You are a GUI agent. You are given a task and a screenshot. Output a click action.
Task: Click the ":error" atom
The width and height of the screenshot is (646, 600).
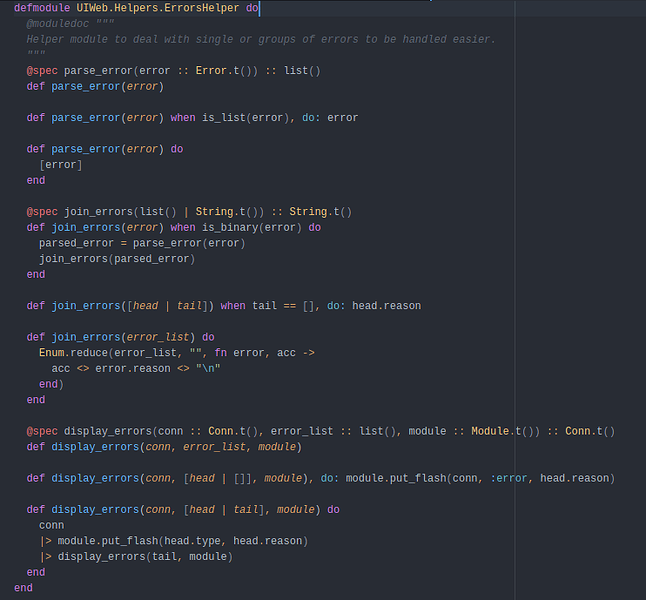508,478
